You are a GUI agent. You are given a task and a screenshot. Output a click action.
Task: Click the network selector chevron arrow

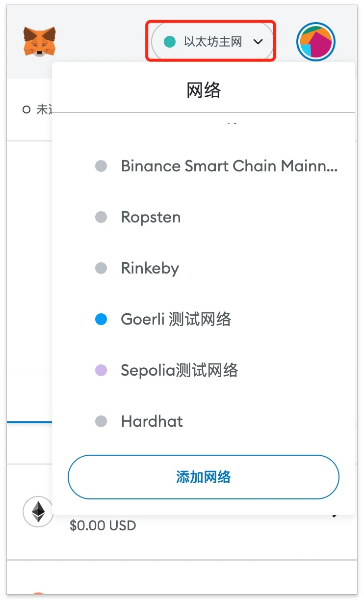click(x=258, y=42)
